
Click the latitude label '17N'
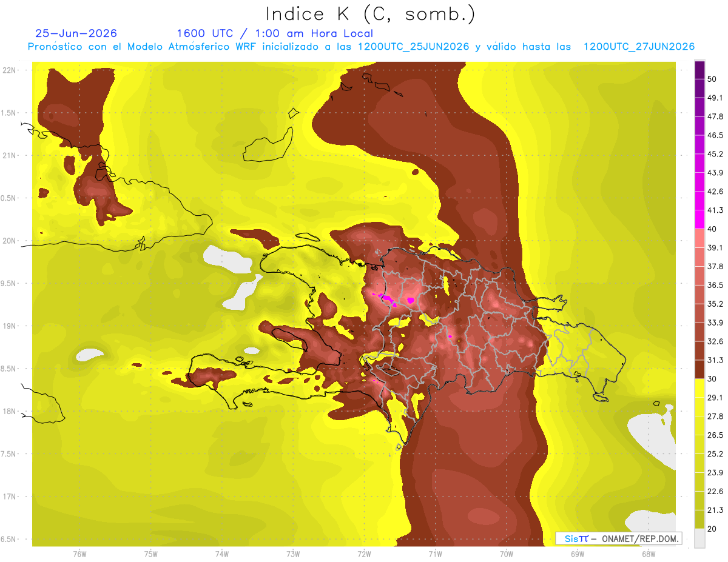pos(9,497)
